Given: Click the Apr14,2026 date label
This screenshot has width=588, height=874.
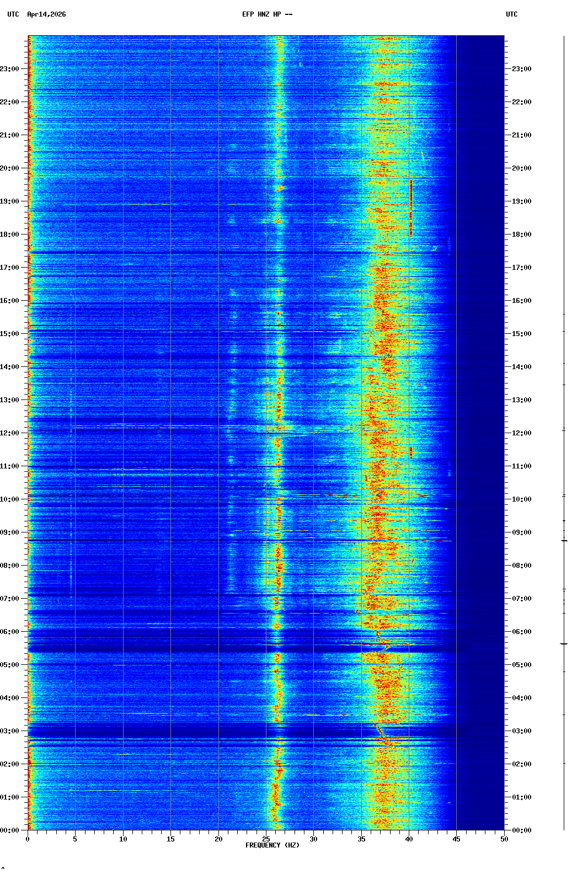Looking at the screenshot, I should click(x=46, y=14).
